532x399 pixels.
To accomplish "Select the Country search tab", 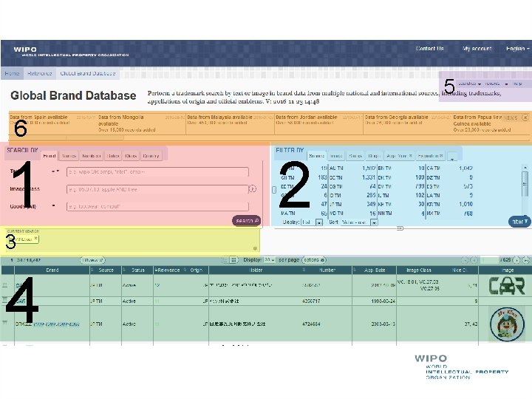I will [x=151, y=156].
